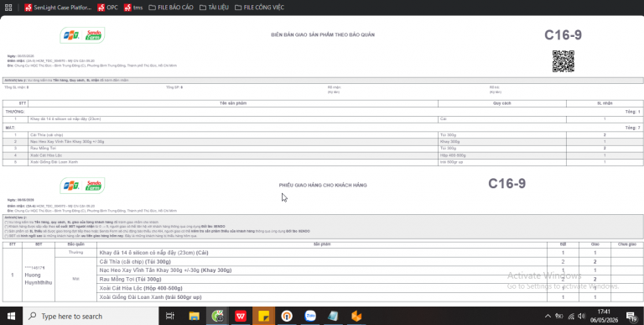Viewport: 644px width, 325px height.
Task: Open the notification center icon
Action: [631, 316]
